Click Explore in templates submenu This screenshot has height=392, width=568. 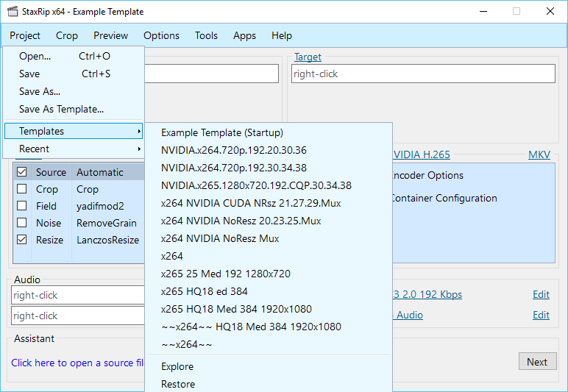(269, 367)
